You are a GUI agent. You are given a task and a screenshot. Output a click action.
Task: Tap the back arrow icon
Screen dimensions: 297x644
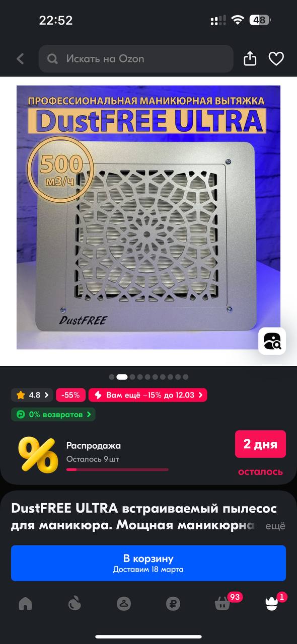[x=20, y=59]
